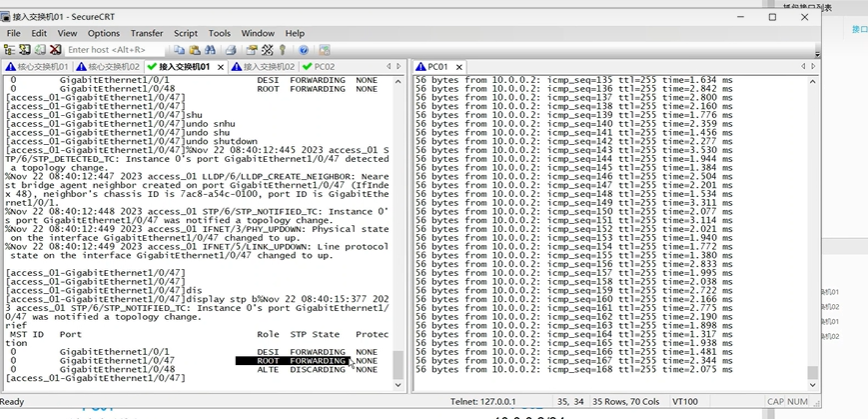The image size is (868, 419).
Task: Click right terminal scrollbar up arrow
Action: (812, 81)
